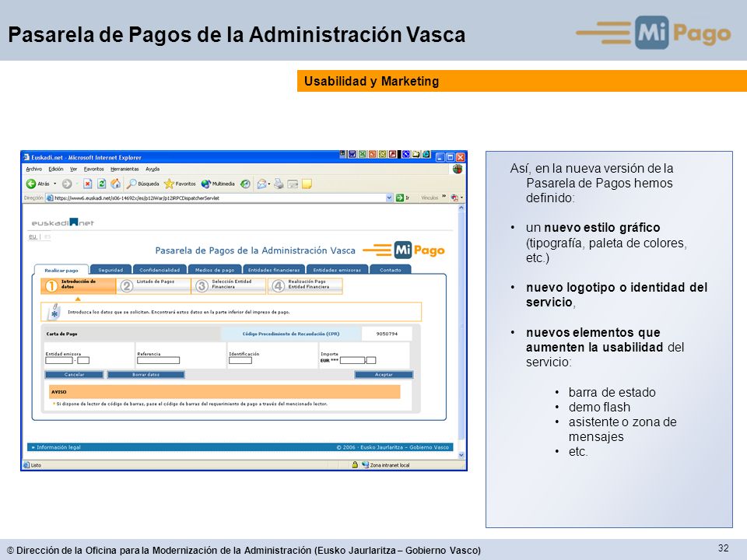The width and height of the screenshot is (747, 560).
Task: Click the page scrollbar down arrow
Action: click(461, 455)
